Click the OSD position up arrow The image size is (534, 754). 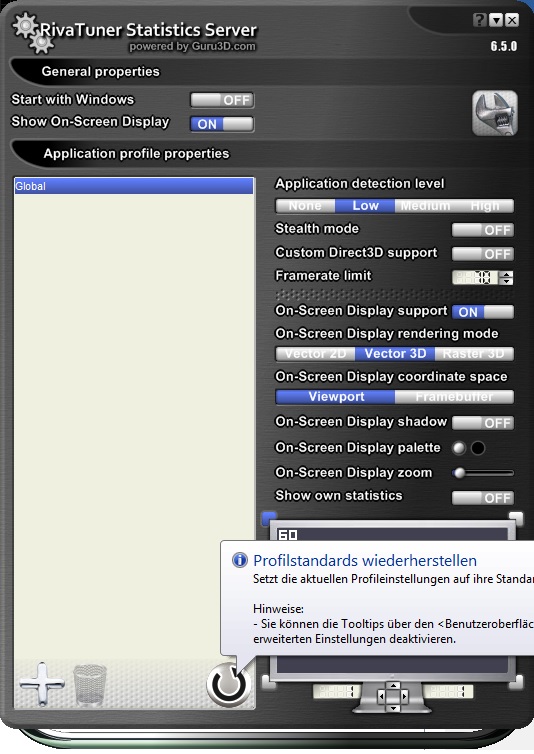[x=394, y=686]
